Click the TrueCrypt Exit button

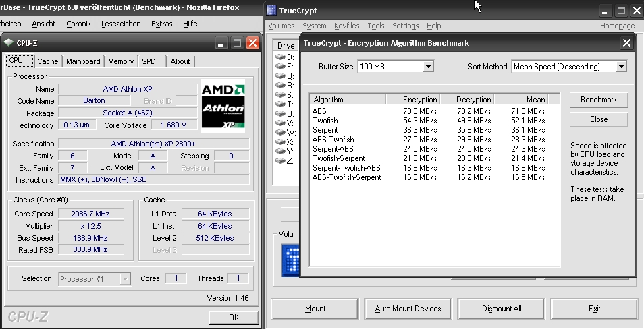tap(594, 309)
